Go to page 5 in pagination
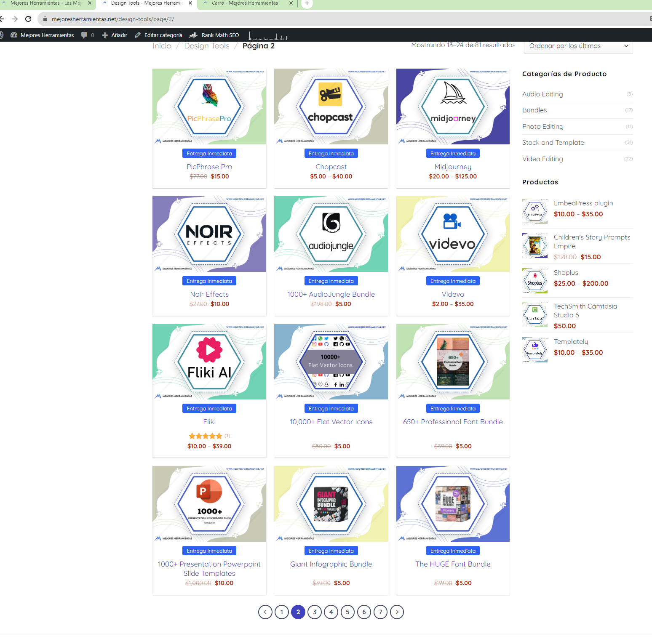The width and height of the screenshot is (652, 644). click(347, 612)
